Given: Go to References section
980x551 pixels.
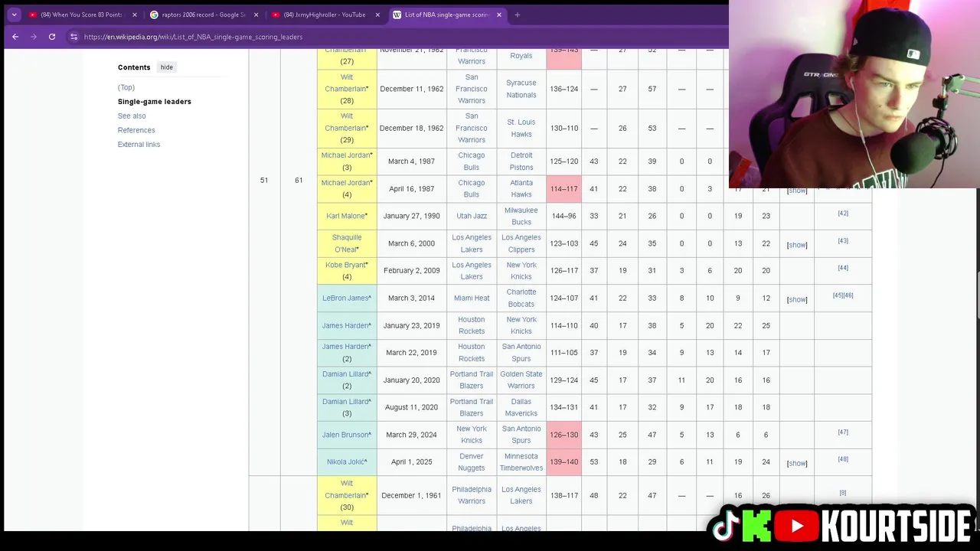Looking at the screenshot, I should pyautogui.click(x=136, y=130).
